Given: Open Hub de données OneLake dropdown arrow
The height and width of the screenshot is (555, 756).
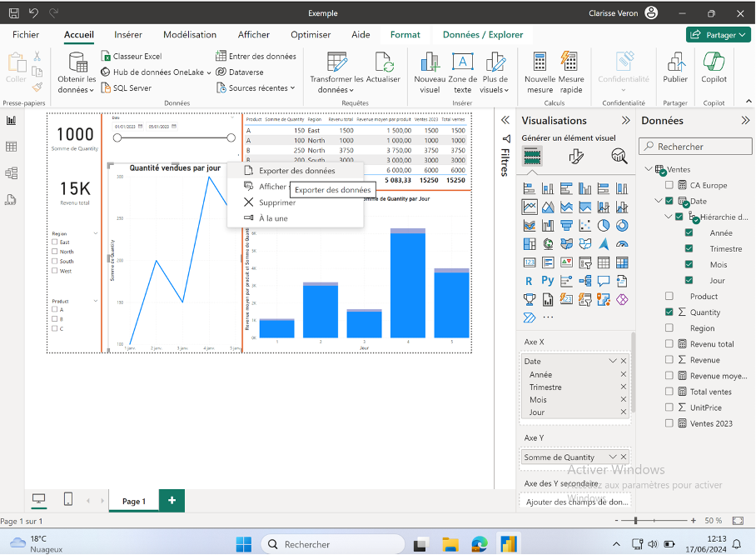Looking at the screenshot, I should point(209,72).
